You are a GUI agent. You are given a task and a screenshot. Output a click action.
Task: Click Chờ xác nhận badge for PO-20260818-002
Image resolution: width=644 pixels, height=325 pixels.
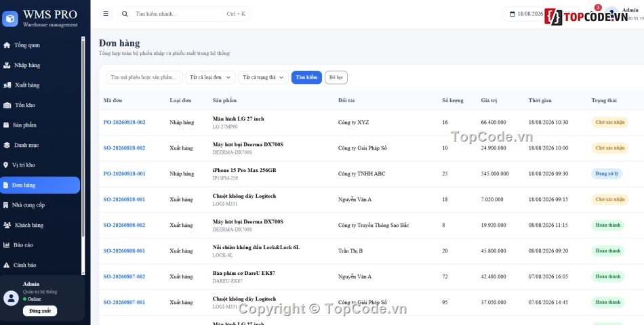point(610,123)
